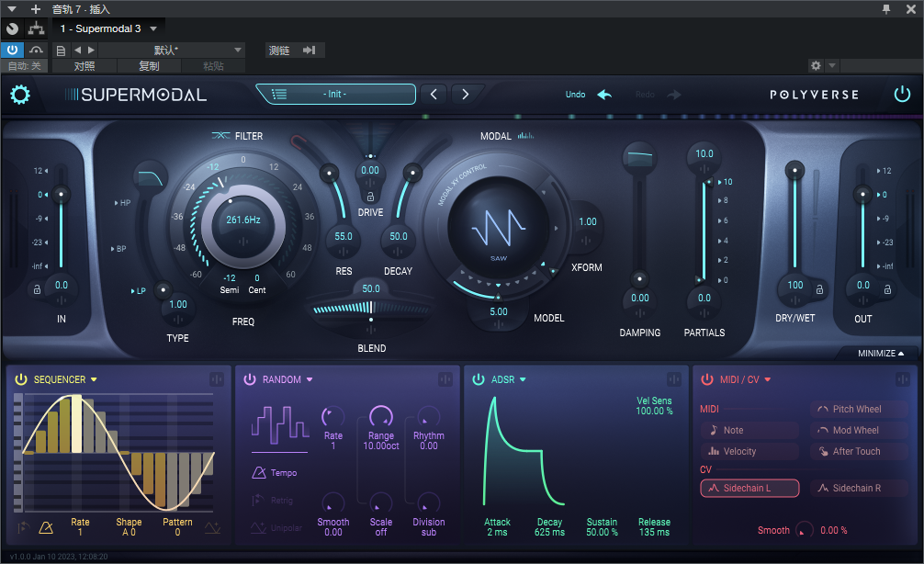Click the add insert plus icon
Screen dimensions: 924x564
pyautogui.click(x=35, y=9)
